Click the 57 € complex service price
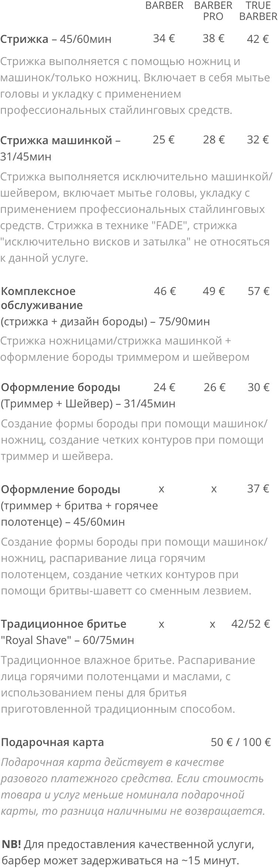The height and width of the screenshot is (868, 278). 258,291
